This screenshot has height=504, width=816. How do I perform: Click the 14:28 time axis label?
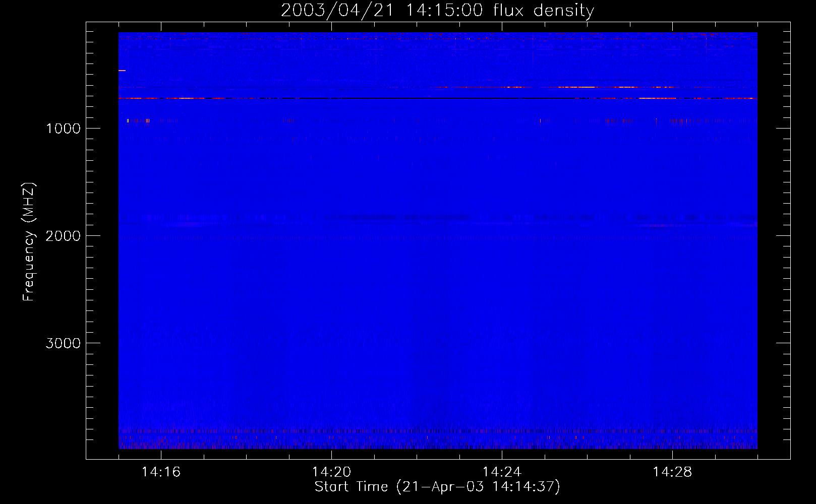point(672,472)
